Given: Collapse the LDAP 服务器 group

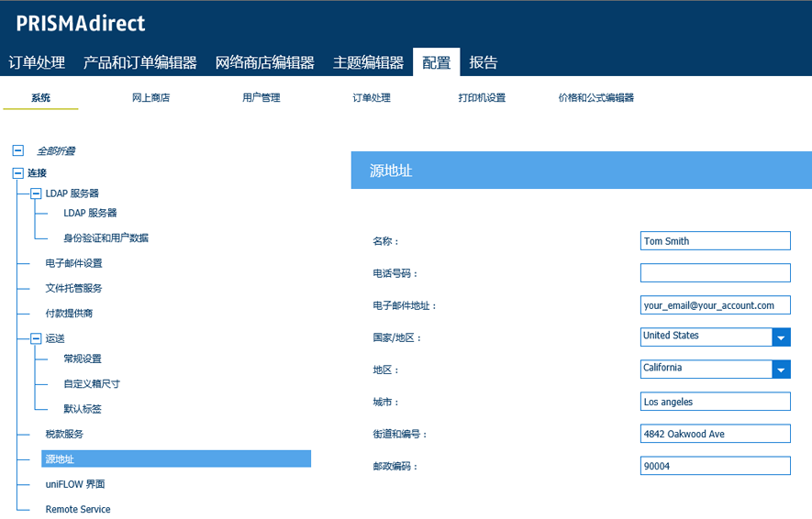Looking at the screenshot, I should tap(36, 193).
